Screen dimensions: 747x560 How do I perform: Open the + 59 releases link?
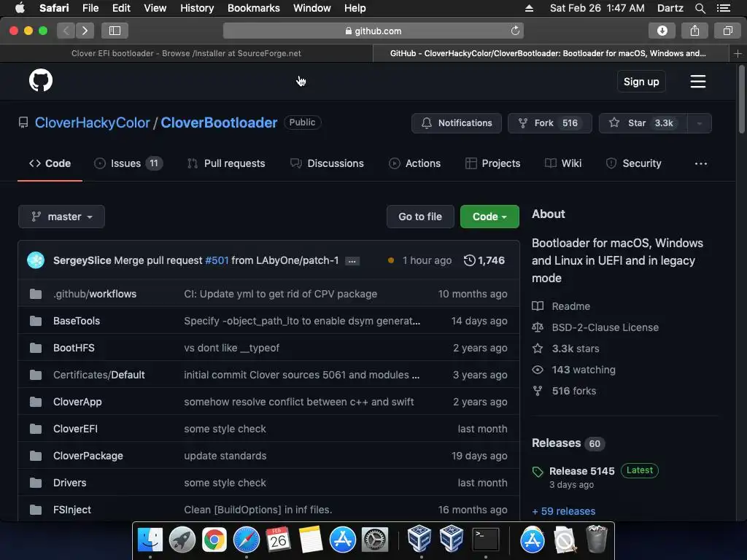pos(564,511)
